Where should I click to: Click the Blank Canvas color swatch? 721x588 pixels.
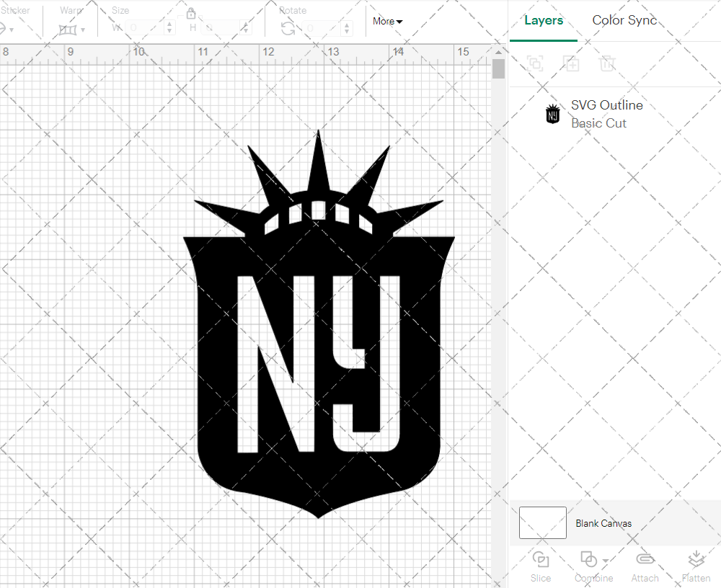542,523
